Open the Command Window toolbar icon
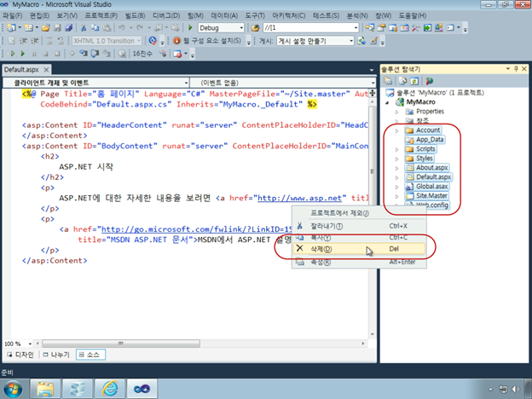The height and width of the screenshot is (399, 532). pyautogui.click(x=450, y=28)
